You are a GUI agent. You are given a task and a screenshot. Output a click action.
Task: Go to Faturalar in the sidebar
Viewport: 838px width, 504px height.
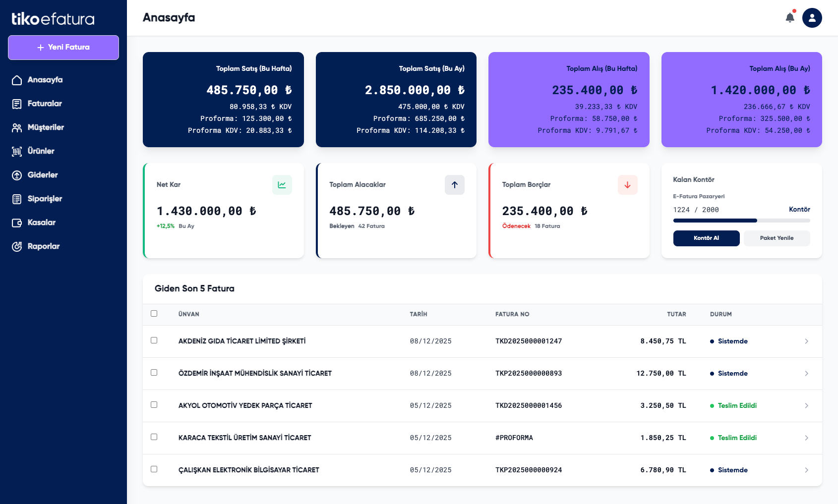click(45, 104)
